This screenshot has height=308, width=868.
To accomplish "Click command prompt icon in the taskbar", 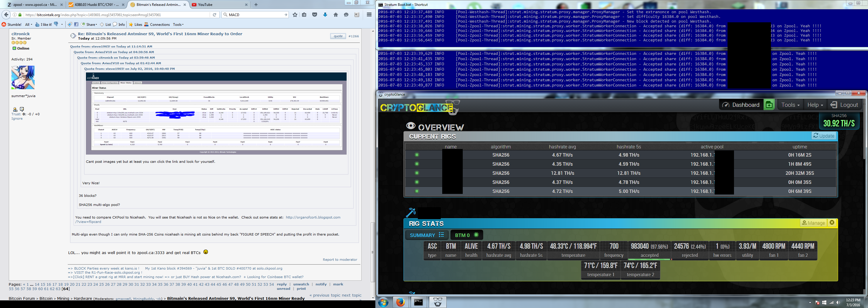I will [x=418, y=302].
